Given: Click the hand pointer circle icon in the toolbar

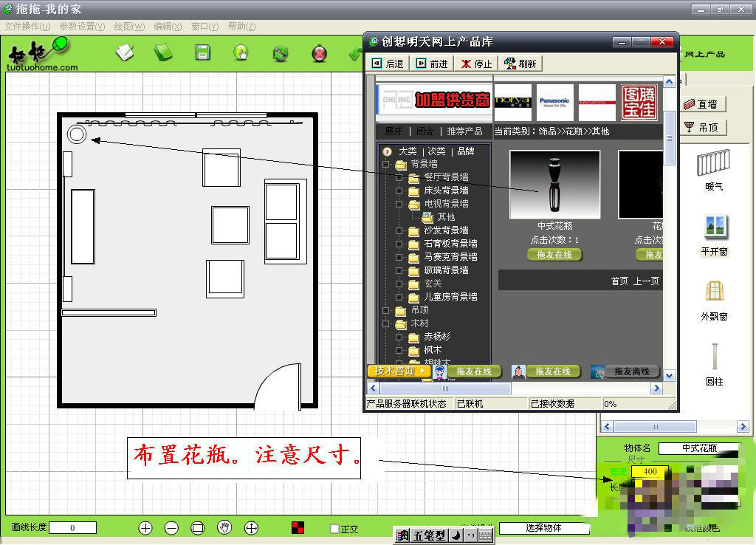Looking at the screenshot, I should [x=241, y=52].
